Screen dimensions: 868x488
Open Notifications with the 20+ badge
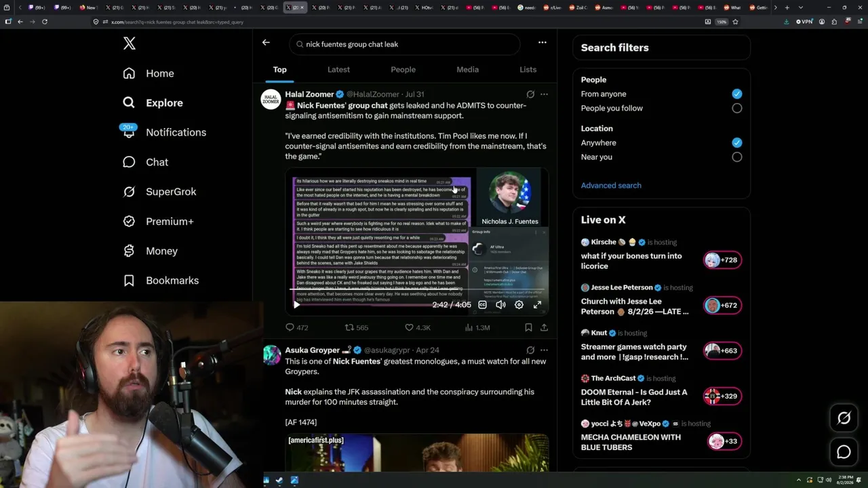[x=164, y=132]
